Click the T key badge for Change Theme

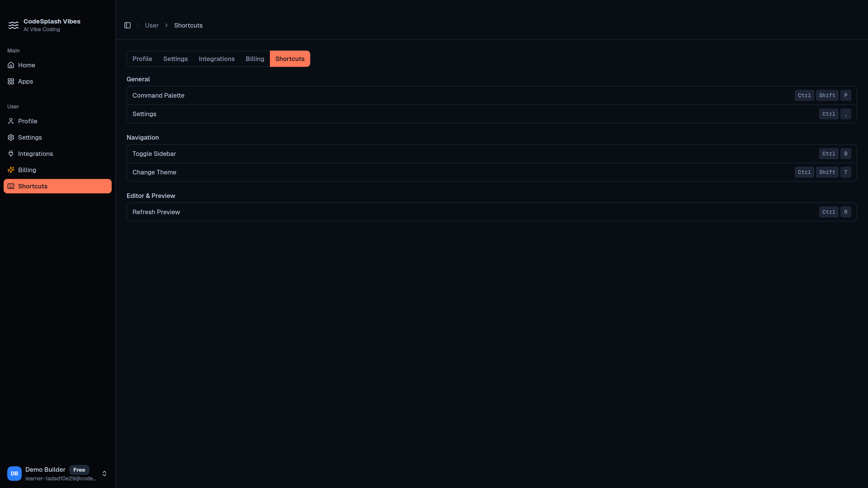(x=846, y=172)
